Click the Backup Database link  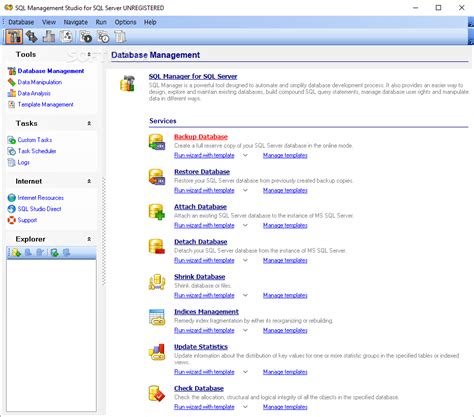click(201, 137)
